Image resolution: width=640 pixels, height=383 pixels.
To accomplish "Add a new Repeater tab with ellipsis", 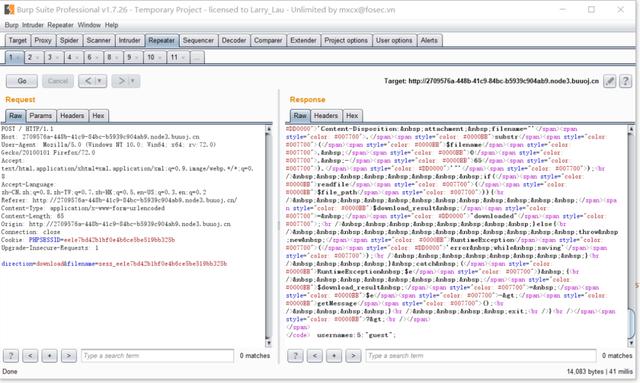I will point(197,57).
